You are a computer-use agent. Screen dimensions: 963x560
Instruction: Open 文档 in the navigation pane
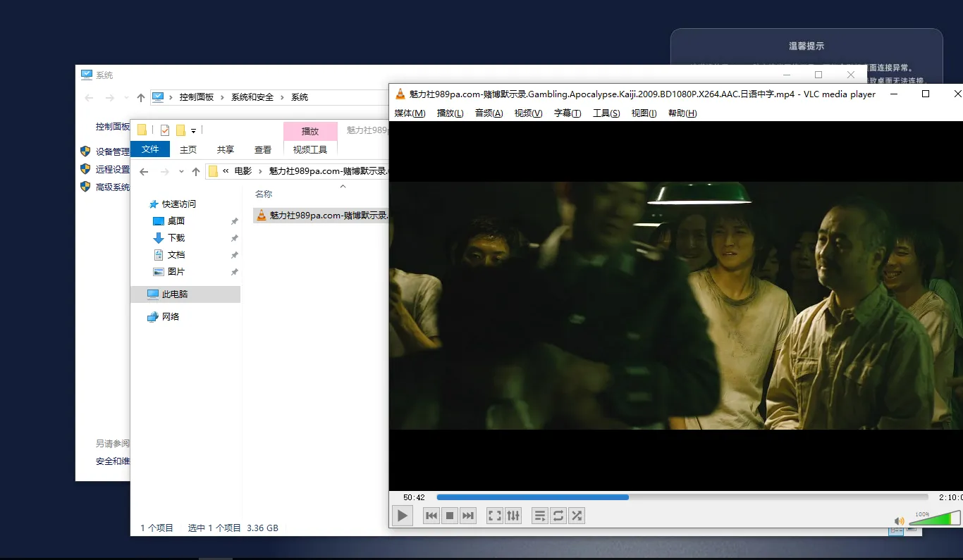tap(176, 254)
